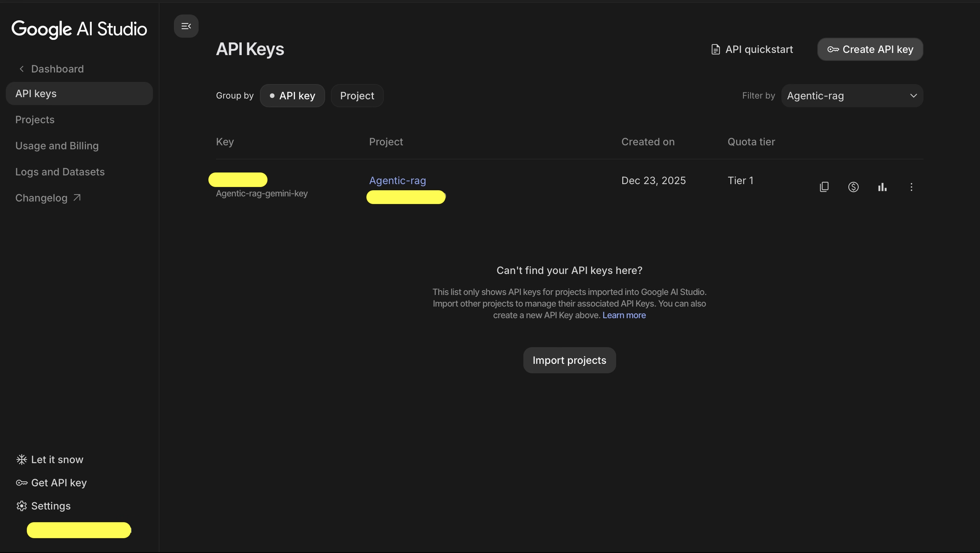The width and height of the screenshot is (980, 553).
Task: Go back to Dashboard using the chevron
Action: click(21, 69)
